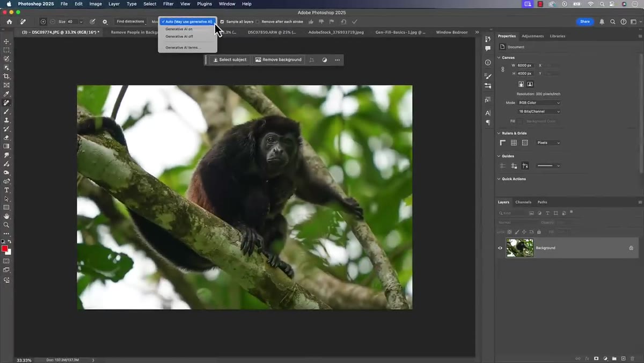Select the Horizontal Type tool

point(6,190)
